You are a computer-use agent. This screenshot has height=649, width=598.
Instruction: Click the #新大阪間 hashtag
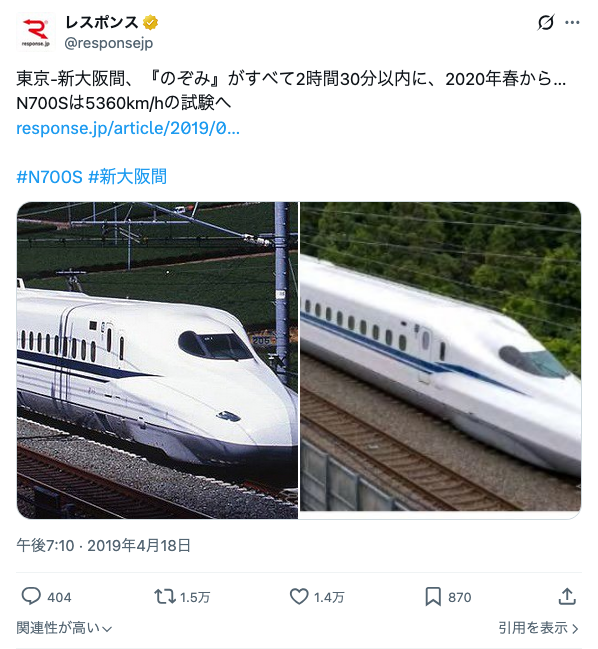[x=127, y=177]
